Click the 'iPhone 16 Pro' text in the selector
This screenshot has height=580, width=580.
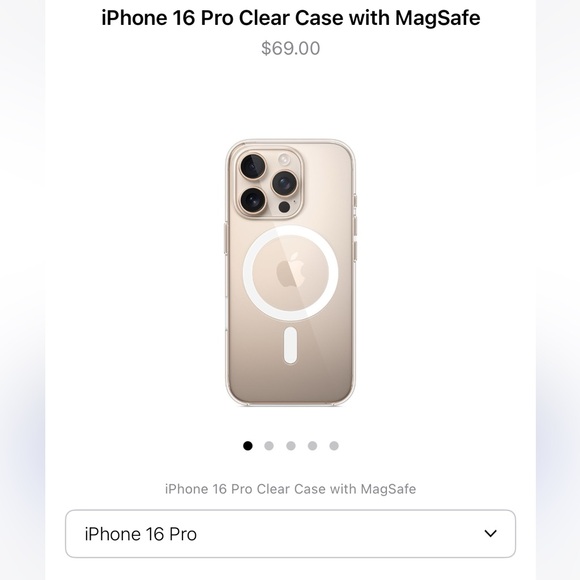(141, 534)
